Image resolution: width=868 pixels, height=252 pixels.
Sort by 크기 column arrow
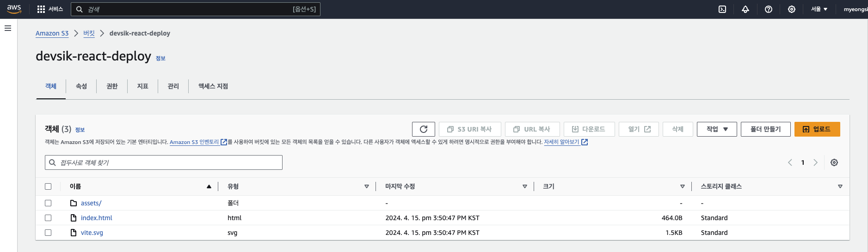coord(683,186)
